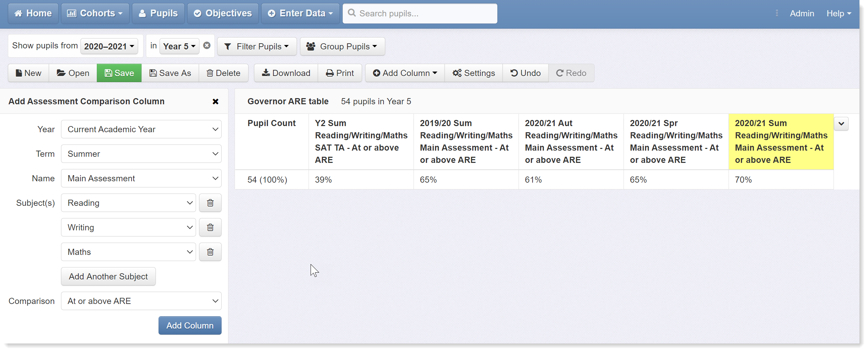
Task: Remove the Reading subject with trash icon
Action: 210,203
